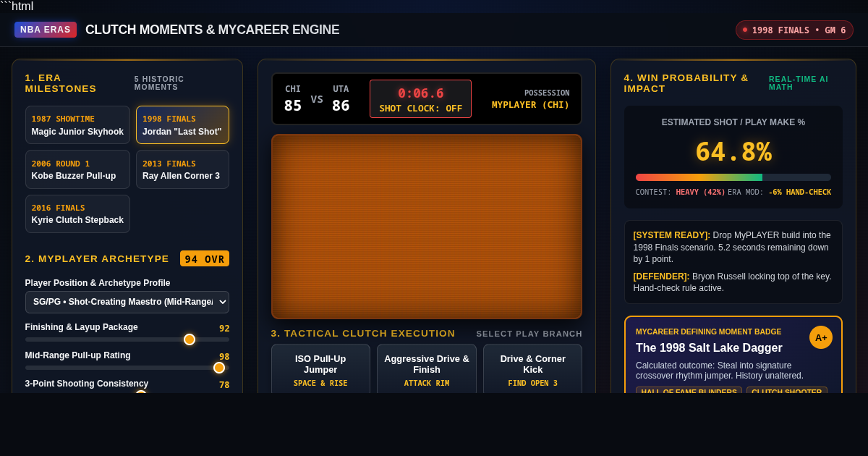Click the 64.8% make percentage value

pyautogui.click(x=733, y=152)
